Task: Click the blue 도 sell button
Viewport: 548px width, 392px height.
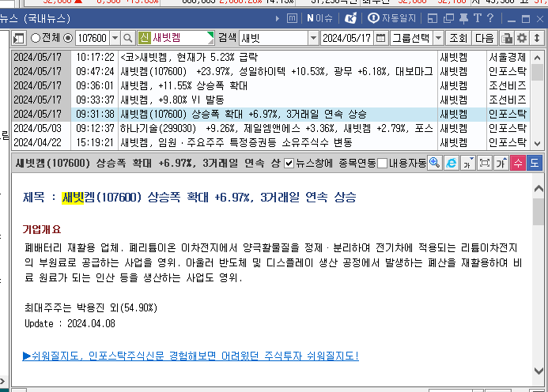Action: pos(535,163)
